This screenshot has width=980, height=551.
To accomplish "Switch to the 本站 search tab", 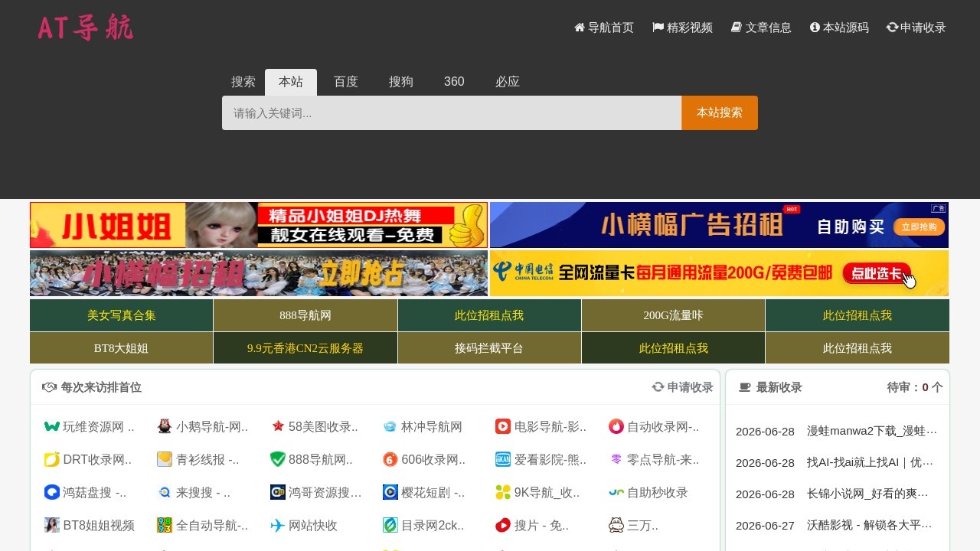I will 291,82.
